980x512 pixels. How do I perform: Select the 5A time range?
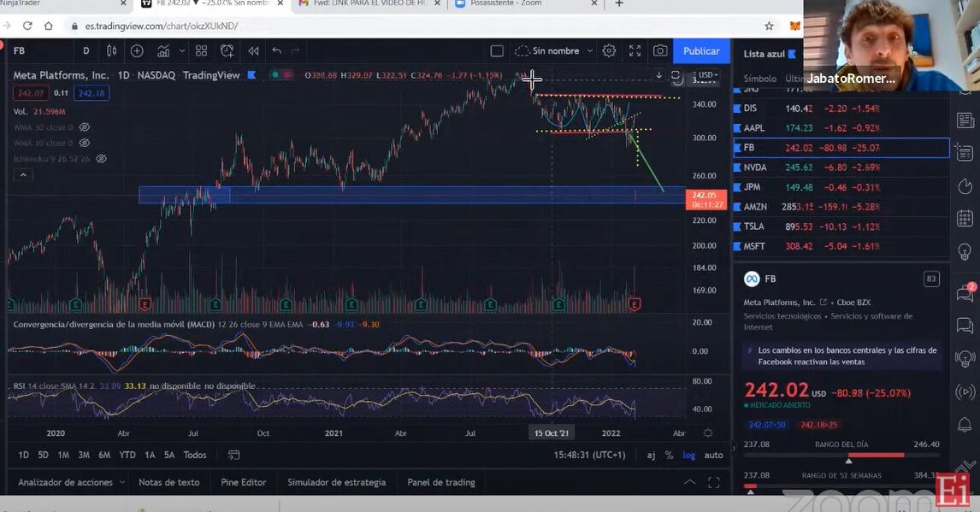[x=169, y=456]
